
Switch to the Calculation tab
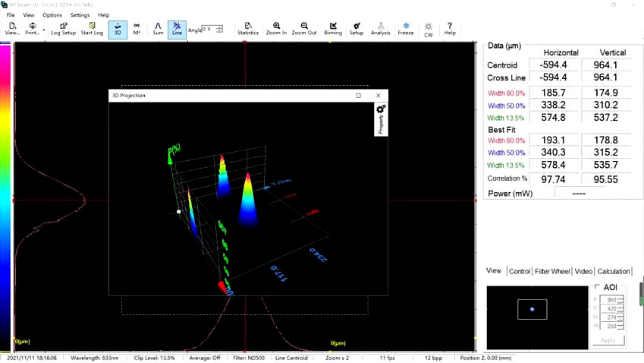coord(614,271)
